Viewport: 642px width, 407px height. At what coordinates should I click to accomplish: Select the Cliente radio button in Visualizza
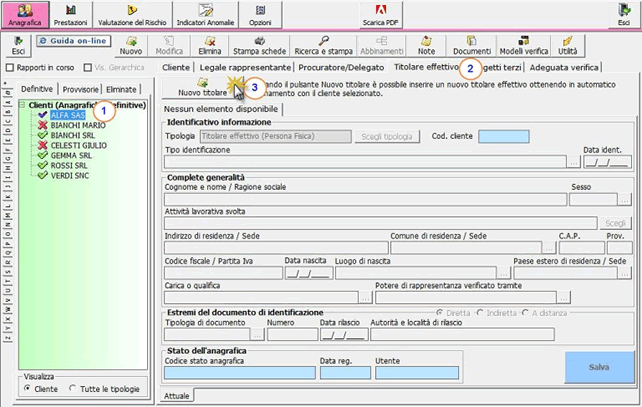pyautogui.click(x=27, y=388)
